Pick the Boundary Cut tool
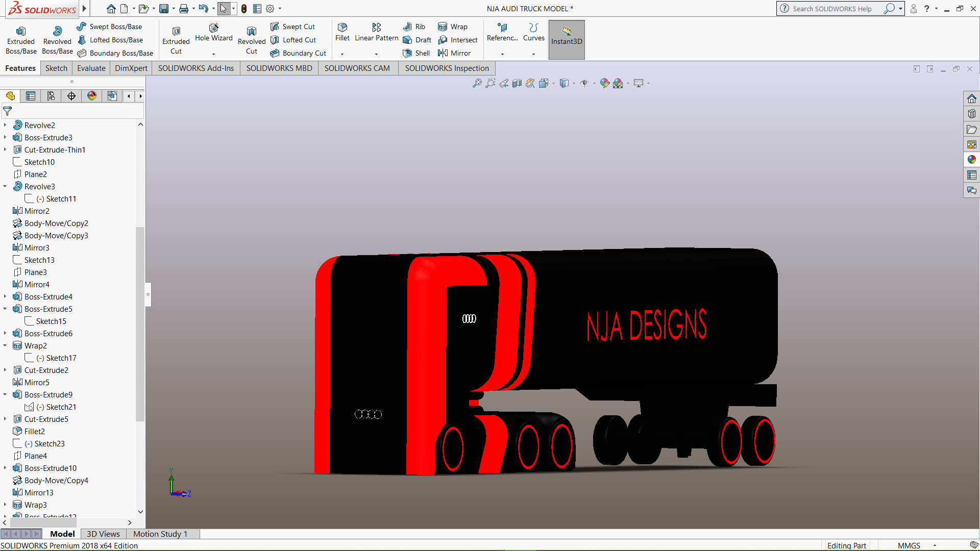The height and width of the screenshot is (551, 980). click(x=298, y=53)
